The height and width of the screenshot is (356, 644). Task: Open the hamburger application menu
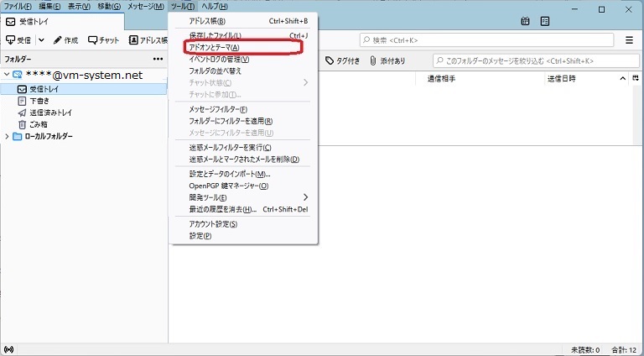coord(629,40)
